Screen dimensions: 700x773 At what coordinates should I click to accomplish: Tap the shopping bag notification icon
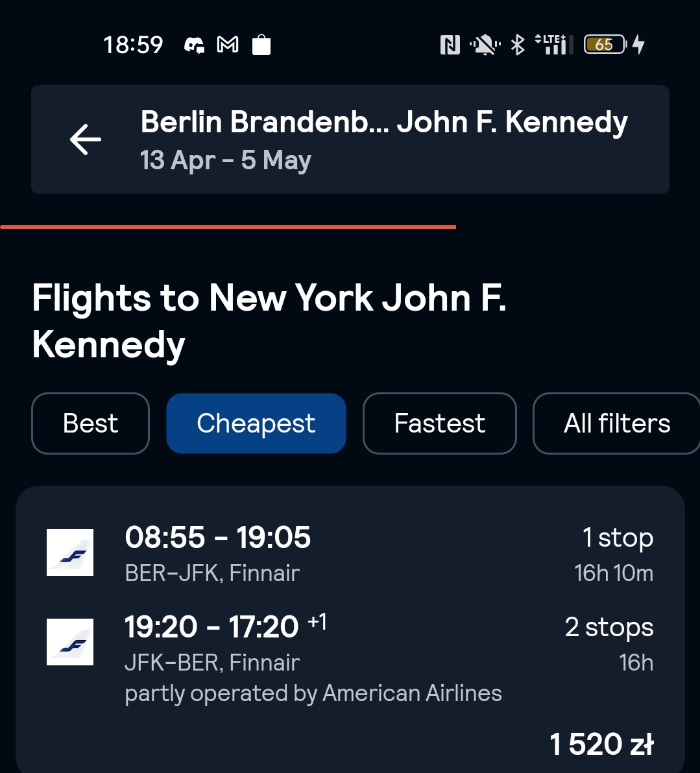pyautogui.click(x=261, y=45)
